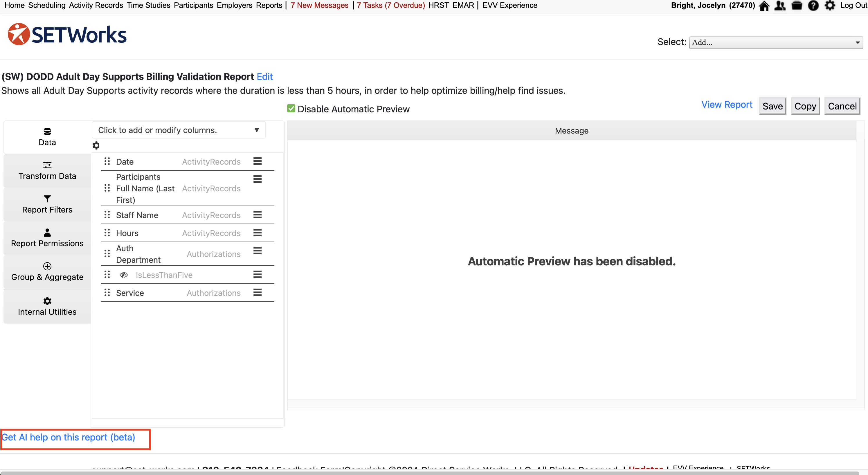This screenshot has height=475, width=868.
Task: Open hamburger menu for Date column
Action: point(257,161)
